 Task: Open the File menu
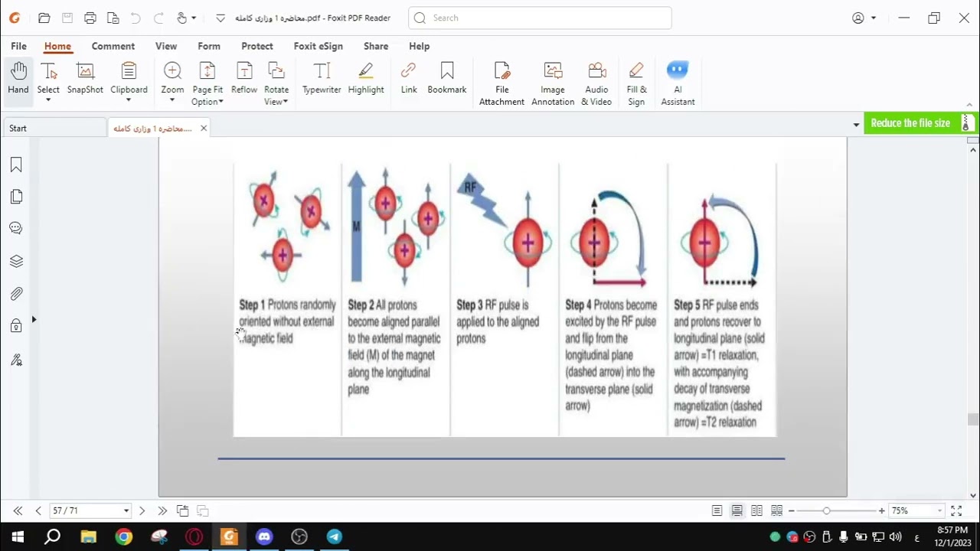19,47
